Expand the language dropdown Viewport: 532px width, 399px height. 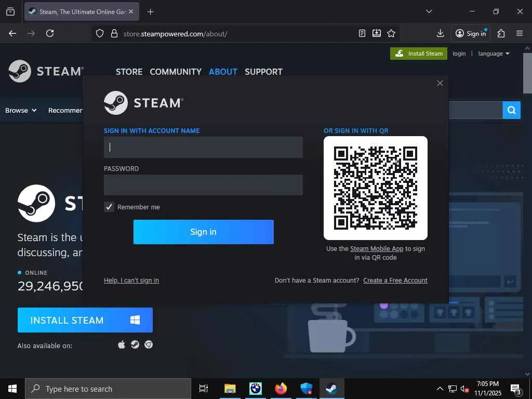[x=494, y=54]
